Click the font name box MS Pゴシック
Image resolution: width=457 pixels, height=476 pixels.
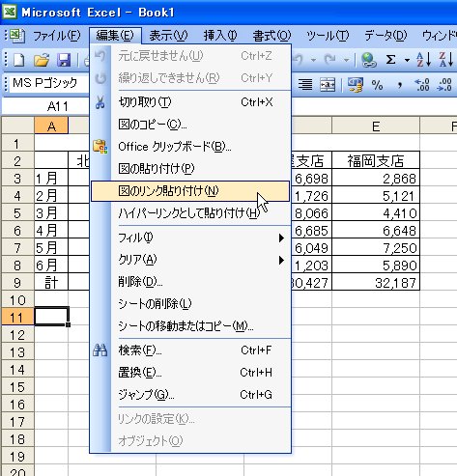(x=48, y=83)
